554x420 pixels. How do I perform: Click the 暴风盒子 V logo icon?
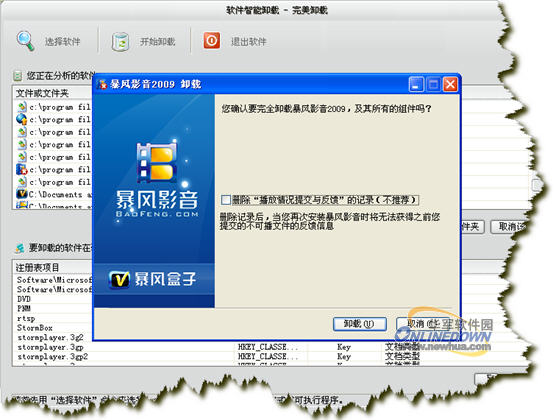tap(120, 280)
